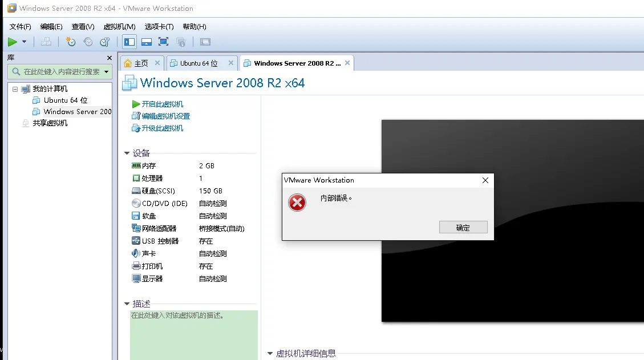
Task: Enter full screen mode via toolbar icon
Action: click(164, 42)
